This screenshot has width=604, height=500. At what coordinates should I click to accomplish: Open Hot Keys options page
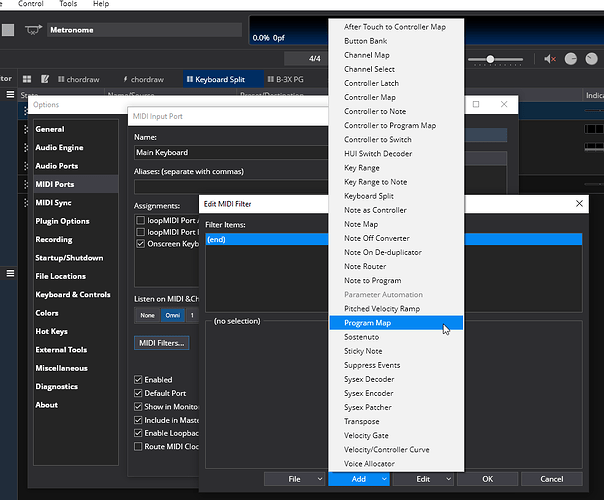(x=76, y=331)
